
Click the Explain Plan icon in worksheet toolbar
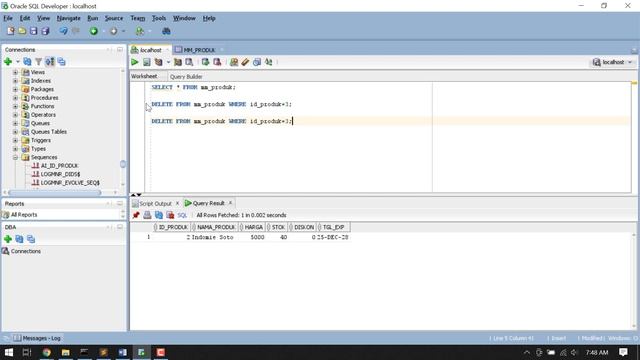coord(158,62)
